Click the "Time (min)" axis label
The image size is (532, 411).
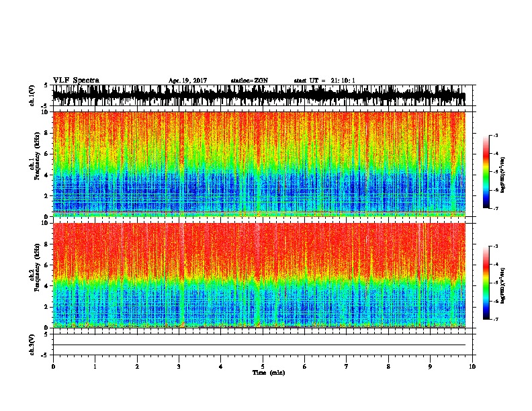pos(269,373)
